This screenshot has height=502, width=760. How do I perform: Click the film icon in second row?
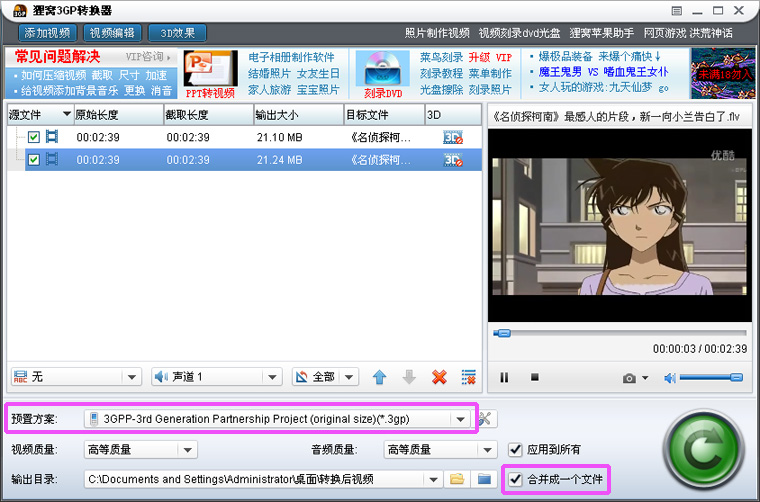(x=52, y=159)
